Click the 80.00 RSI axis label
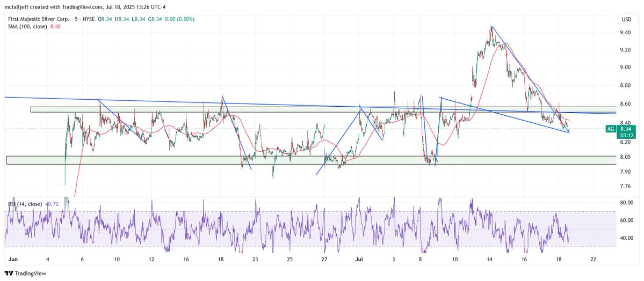The height and width of the screenshot is (281, 644). [626, 203]
